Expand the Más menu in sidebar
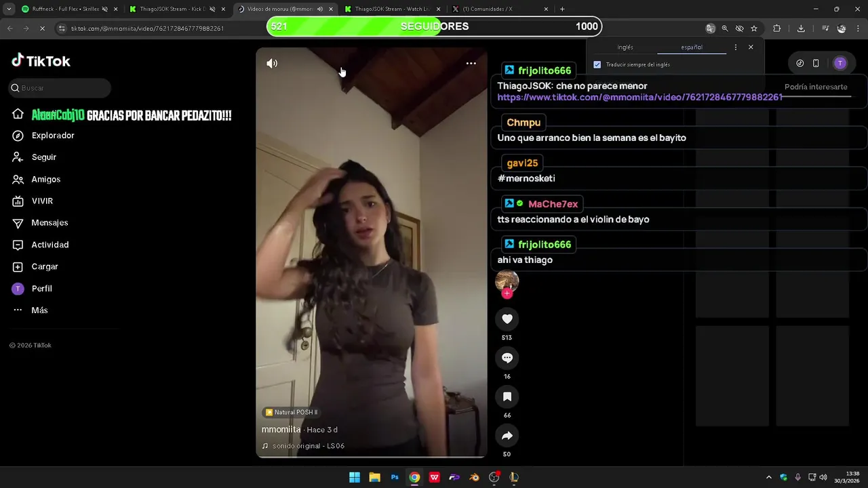This screenshot has width=868, height=488. click(x=30, y=310)
